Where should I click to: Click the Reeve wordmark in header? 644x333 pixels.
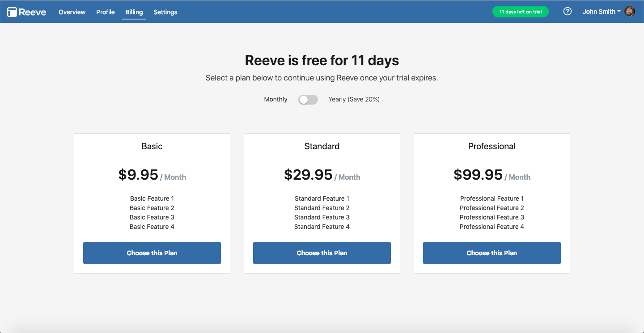[x=33, y=12]
